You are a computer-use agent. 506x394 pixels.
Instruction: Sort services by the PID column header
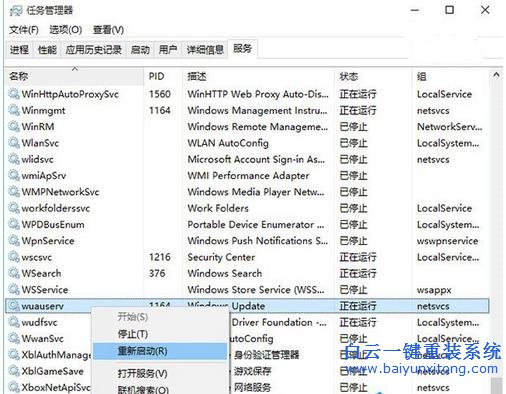[163, 76]
